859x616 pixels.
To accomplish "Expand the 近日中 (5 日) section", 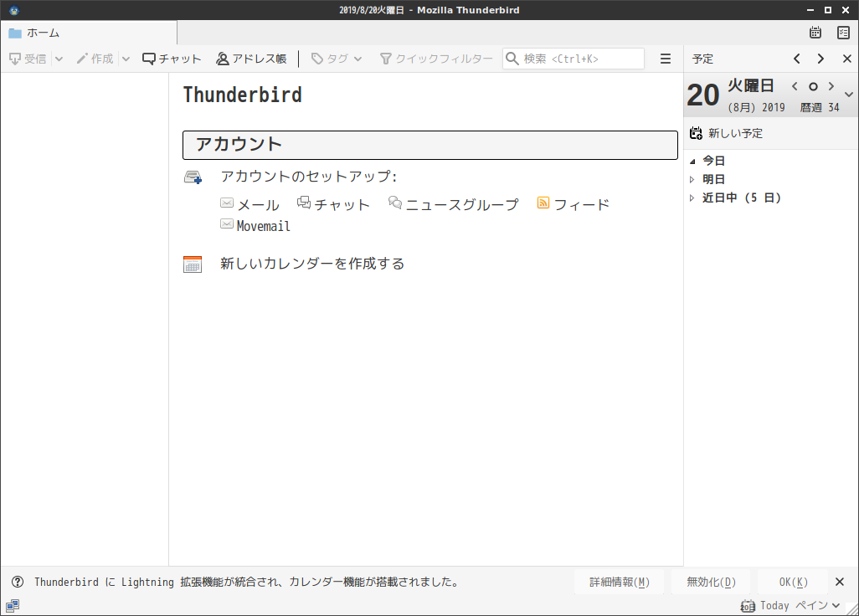I will [692, 198].
